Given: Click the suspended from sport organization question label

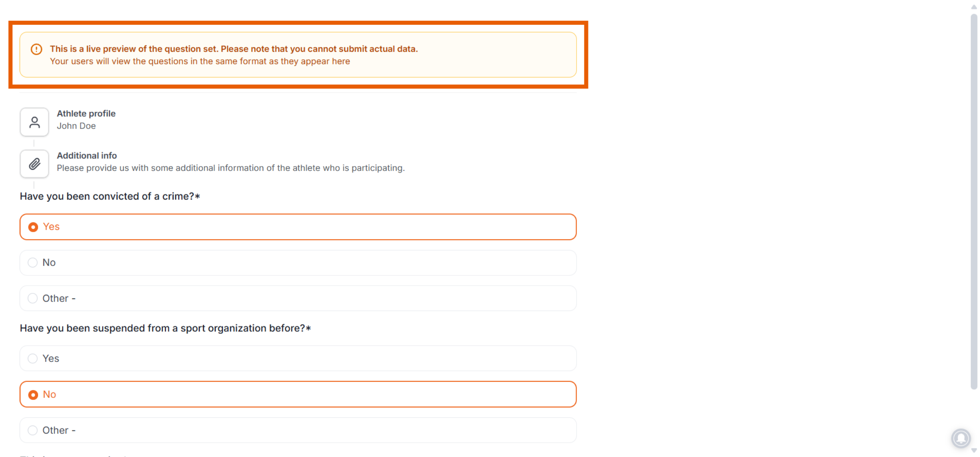Looking at the screenshot, I should coord(165,328).
